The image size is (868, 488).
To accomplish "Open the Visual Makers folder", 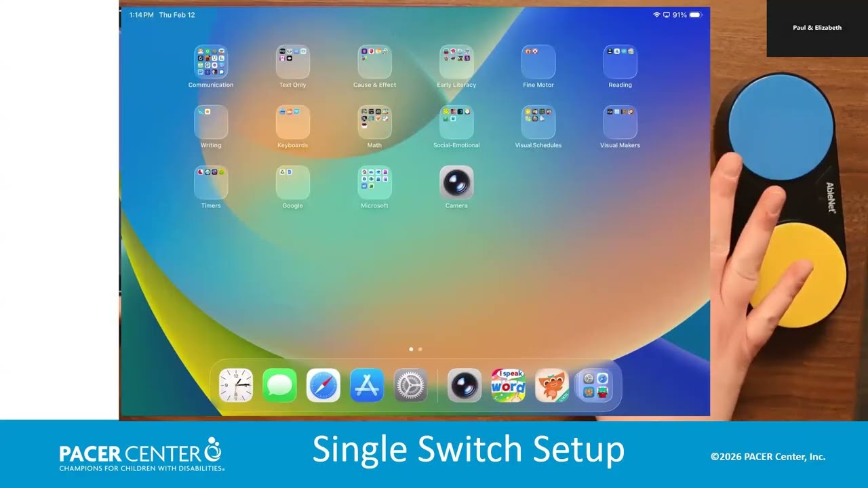I will tap(620, 122).
